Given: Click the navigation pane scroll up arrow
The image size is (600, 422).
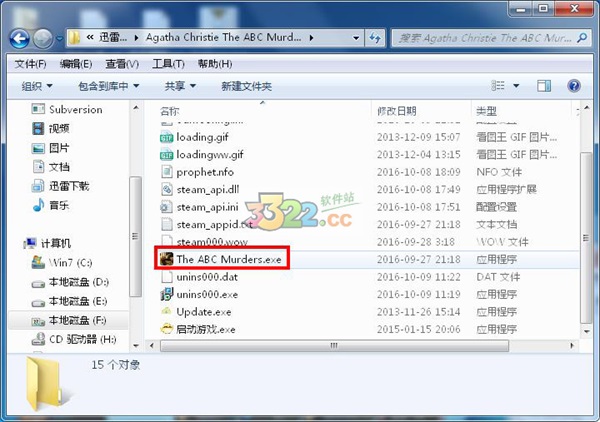Looking at the screenshot, I should (x=136, y=108).
